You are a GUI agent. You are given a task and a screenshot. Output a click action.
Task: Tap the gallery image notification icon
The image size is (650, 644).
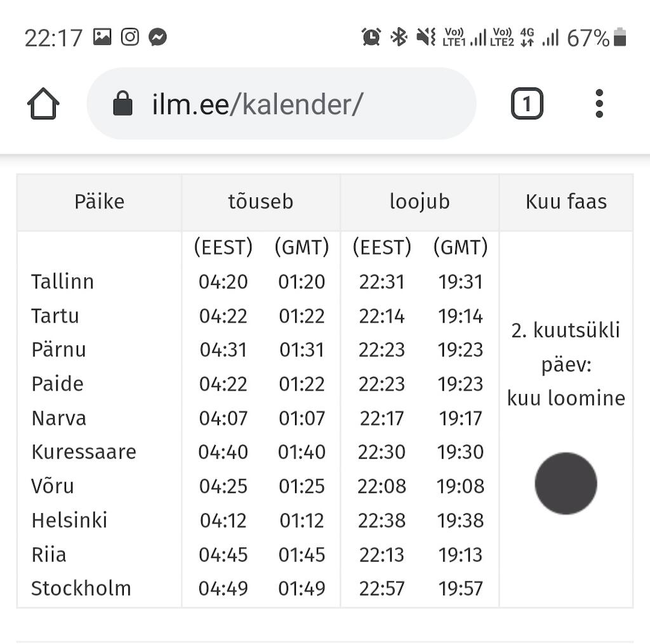102,37
